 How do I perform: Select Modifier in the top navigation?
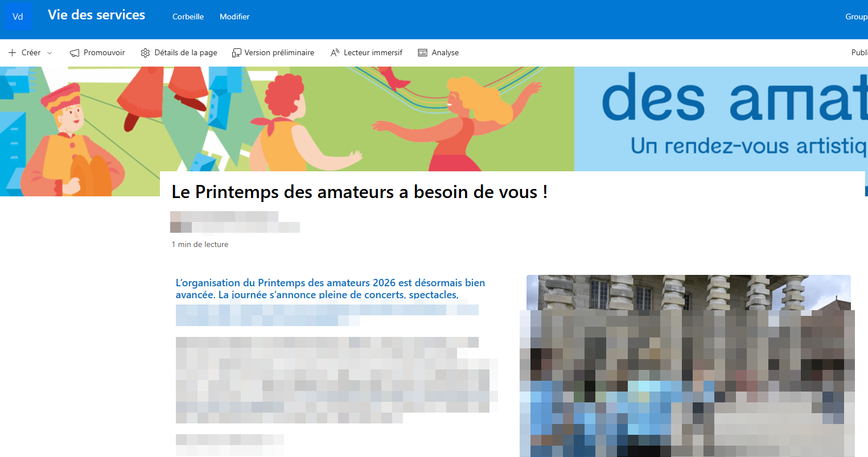[235, 17]
